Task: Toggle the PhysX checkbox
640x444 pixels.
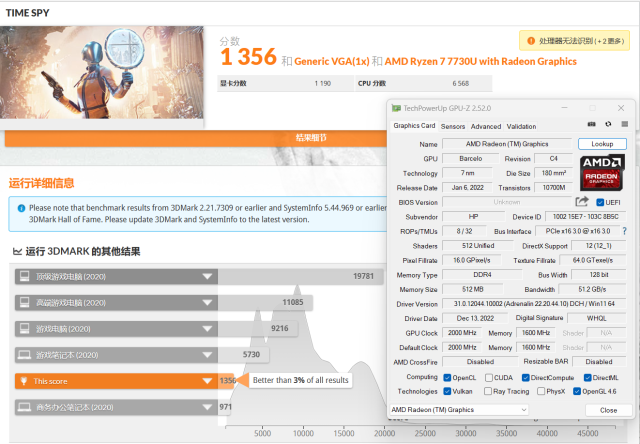Action: [x=541, y=391]
